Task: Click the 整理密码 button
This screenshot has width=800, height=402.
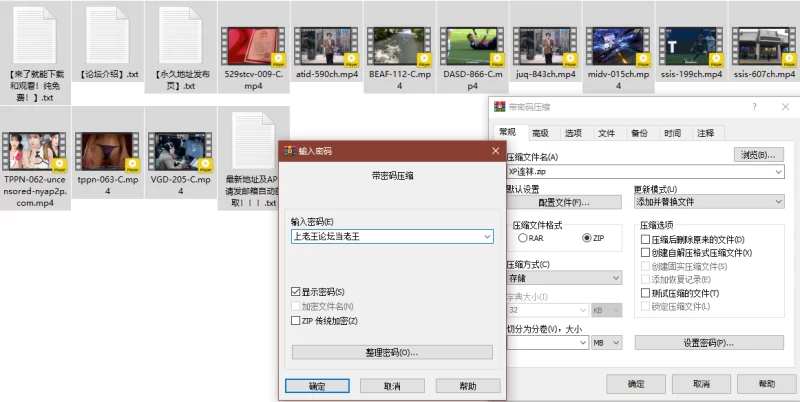Action: pos(392,352)
